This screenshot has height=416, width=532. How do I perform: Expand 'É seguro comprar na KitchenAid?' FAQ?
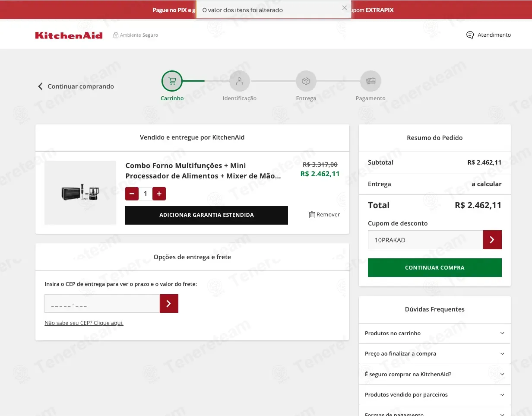(435, 375)
